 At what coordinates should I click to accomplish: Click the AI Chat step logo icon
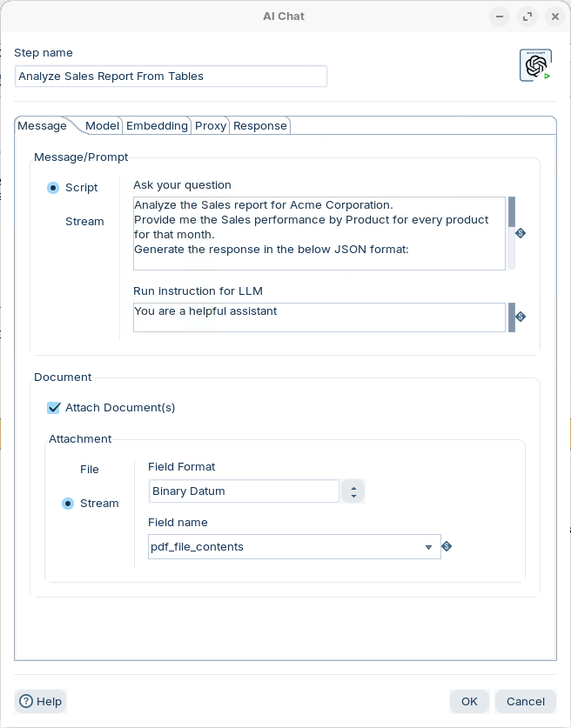535,66
